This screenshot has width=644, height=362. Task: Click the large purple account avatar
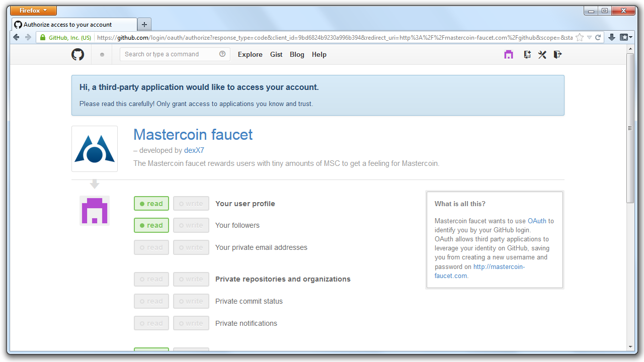(95, 211)
